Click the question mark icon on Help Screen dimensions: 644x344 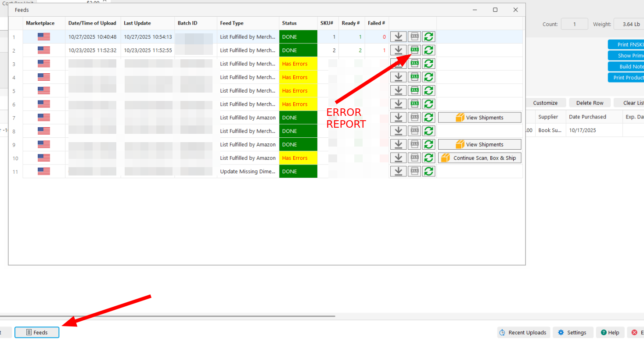pyautogui.click(x=604, y=332)
